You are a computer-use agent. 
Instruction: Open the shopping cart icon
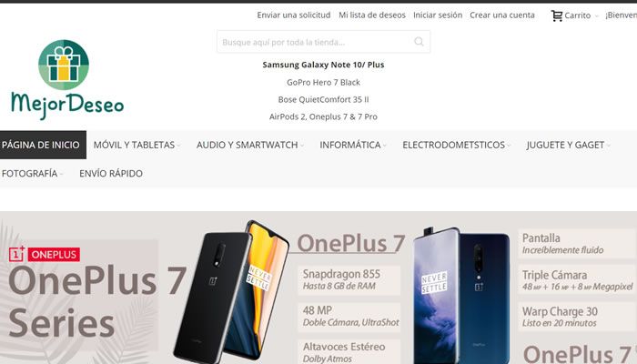[x=557, y=15]
